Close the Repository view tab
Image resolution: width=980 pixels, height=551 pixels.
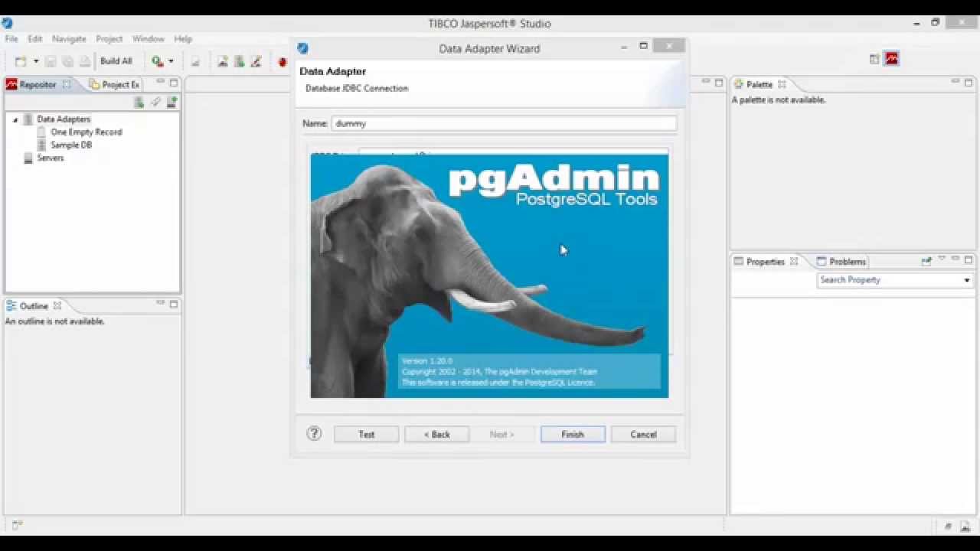pyautogui.click(x=67, y=84)
